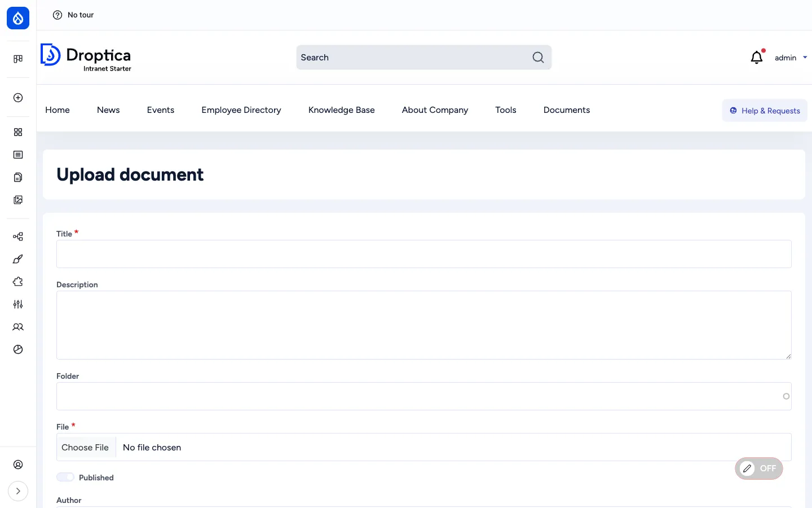This screenshot has height=508, width=812.
Task: Open the People users icon in sidebar
Action: (18, 327)
